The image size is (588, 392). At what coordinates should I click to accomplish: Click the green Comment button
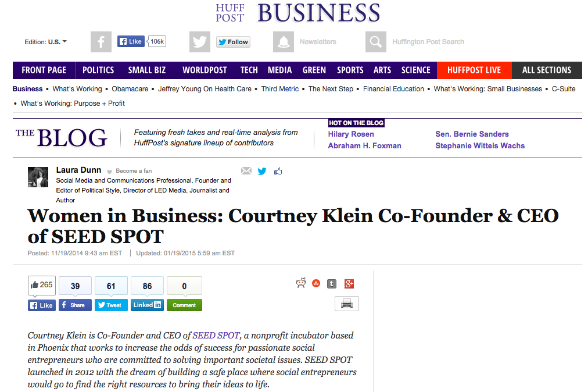(184, 305)
